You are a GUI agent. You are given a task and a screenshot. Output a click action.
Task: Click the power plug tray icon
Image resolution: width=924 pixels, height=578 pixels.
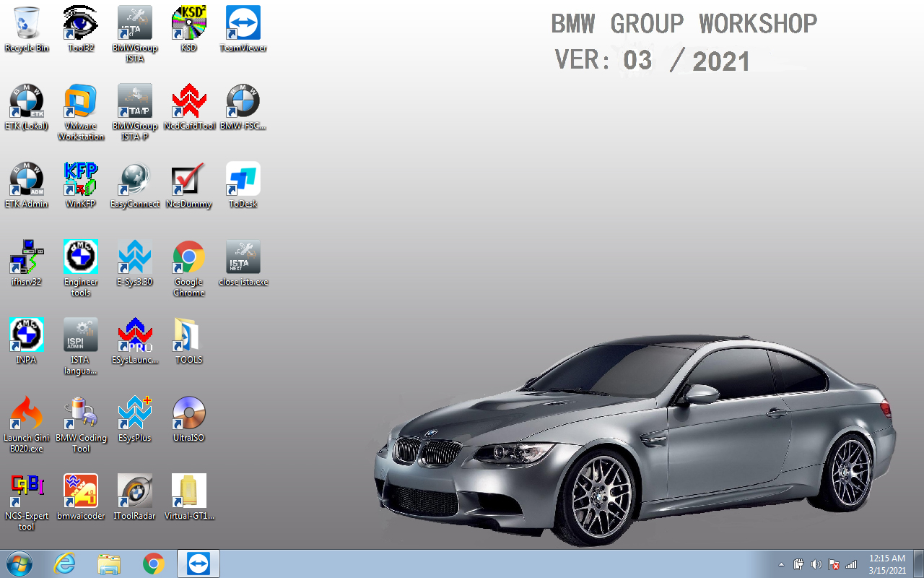pyautogui.click(x=799, y=564)
